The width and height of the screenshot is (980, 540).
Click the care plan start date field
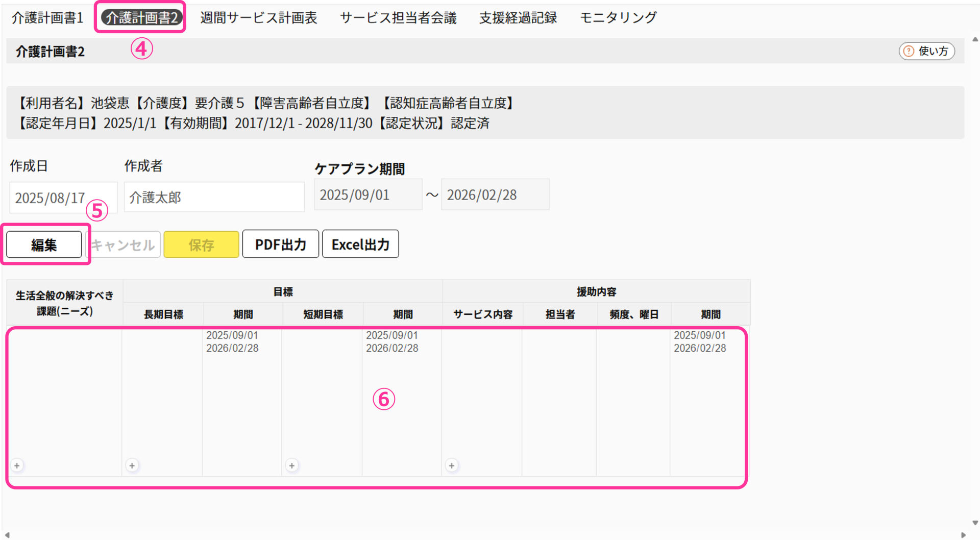pyautogui.click(x=367, y=195)
